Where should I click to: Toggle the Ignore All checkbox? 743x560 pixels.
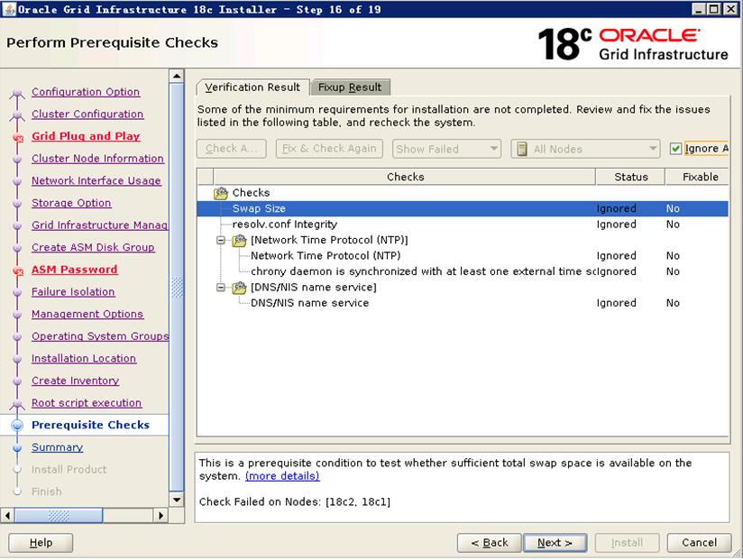click(675, 149)
